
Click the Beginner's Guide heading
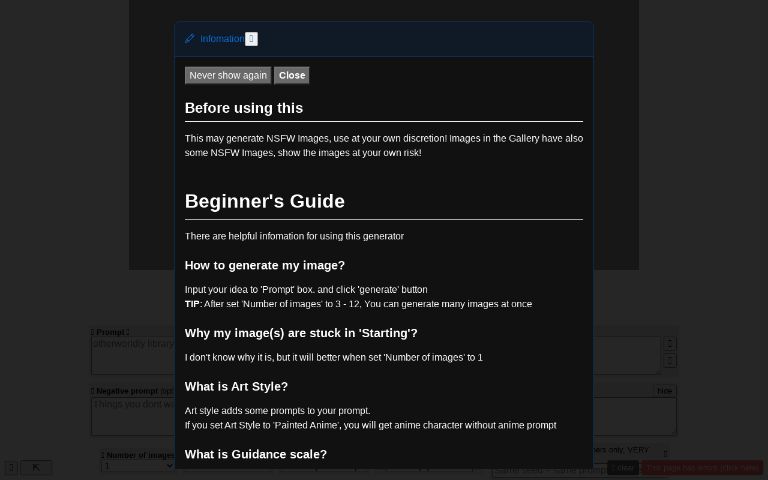tap(265, 201)
